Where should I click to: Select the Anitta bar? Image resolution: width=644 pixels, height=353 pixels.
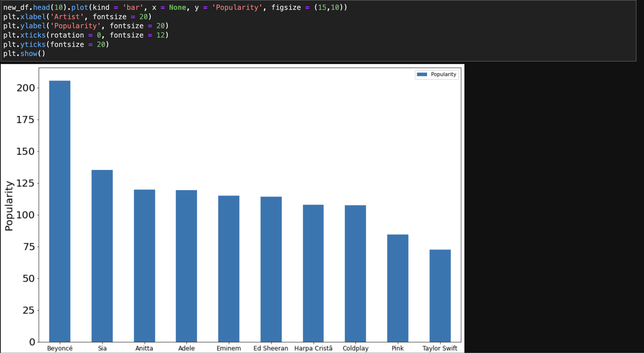pos(144,266)
